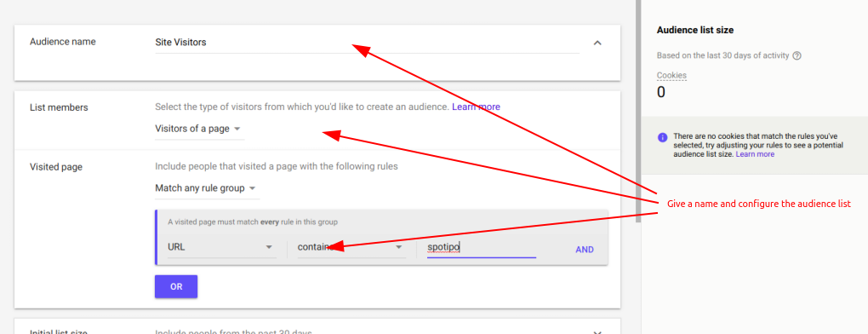Click the vertical scrollbar beside the form
The width and height of the screenshot is (868, 334).
[x=638, y=111]
